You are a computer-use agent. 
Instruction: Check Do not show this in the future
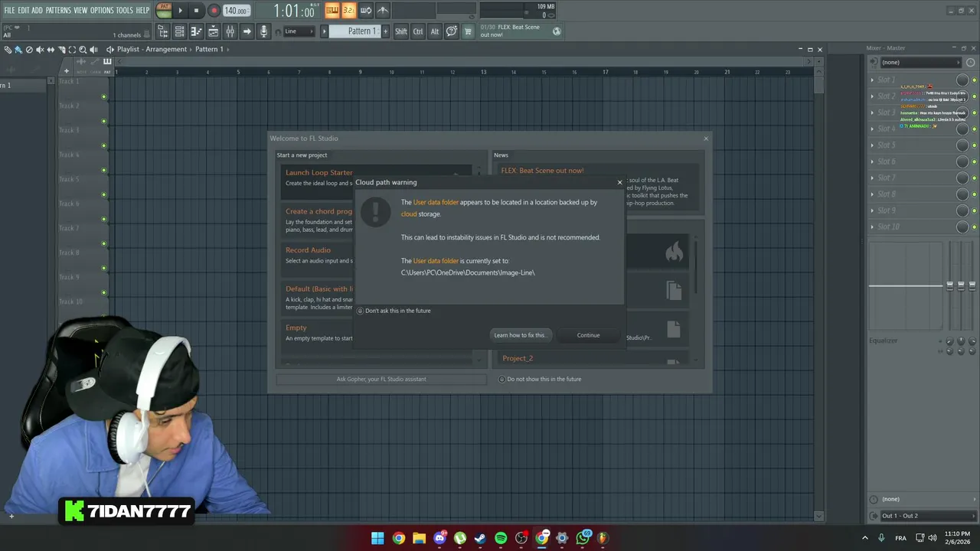tap(501, 379)
